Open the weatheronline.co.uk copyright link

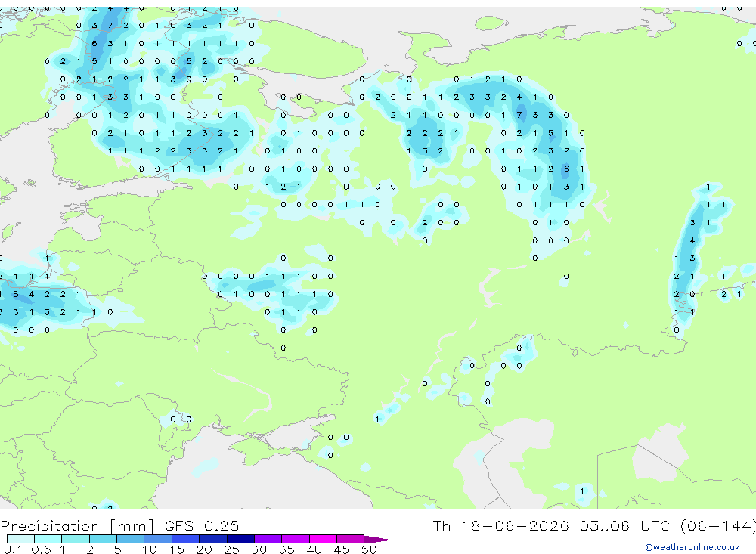(x=692, y=546)
